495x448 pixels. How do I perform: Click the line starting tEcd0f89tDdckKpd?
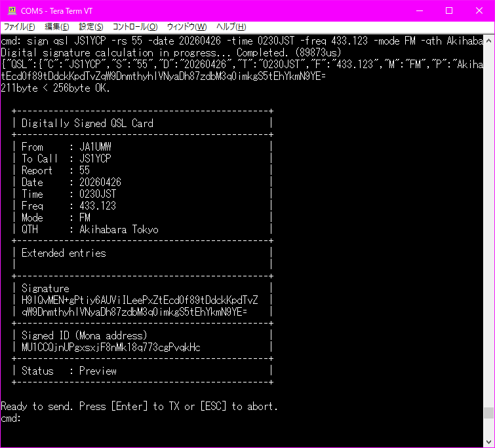[x=163, y=76]
